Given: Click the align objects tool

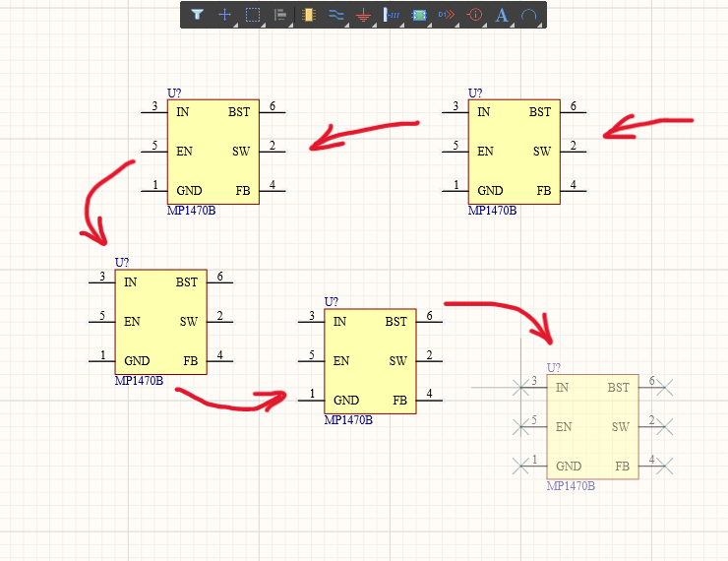Looking at the screenshot, I should coord(280,15).
